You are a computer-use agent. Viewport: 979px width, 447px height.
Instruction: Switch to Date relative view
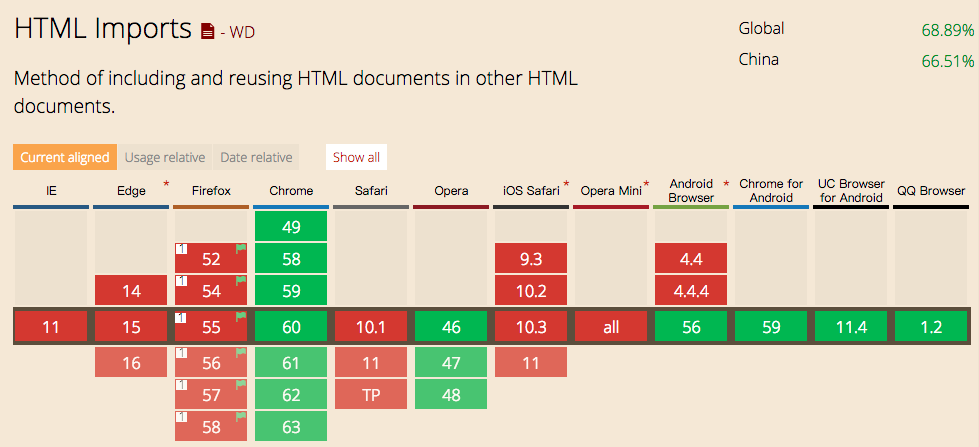click(256, 157)
